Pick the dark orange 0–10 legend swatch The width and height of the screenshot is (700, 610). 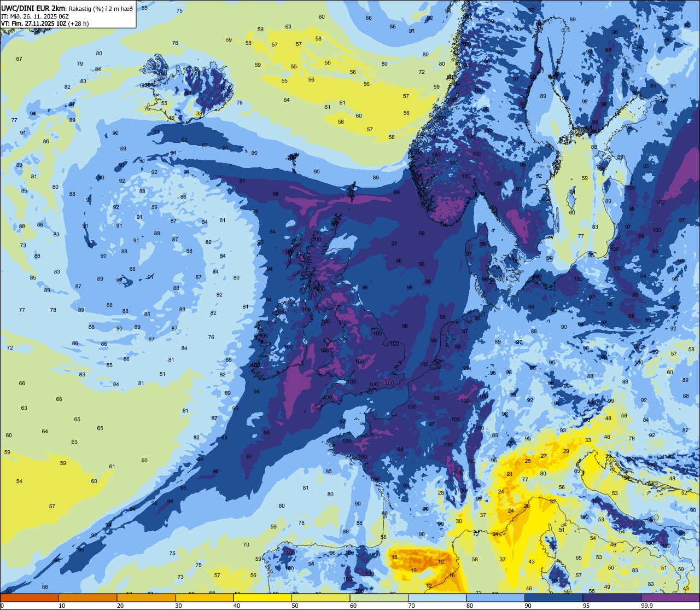pos(29,597)
